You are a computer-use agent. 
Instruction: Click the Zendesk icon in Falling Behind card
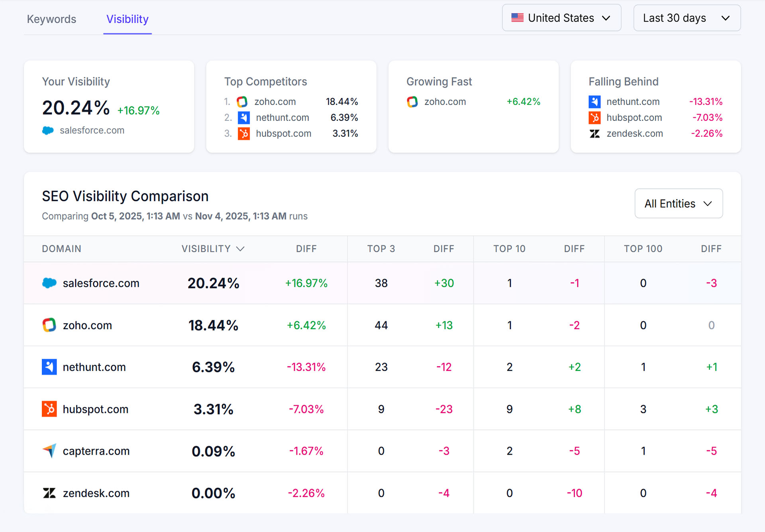pyautogui.click(x=594, y=133)
